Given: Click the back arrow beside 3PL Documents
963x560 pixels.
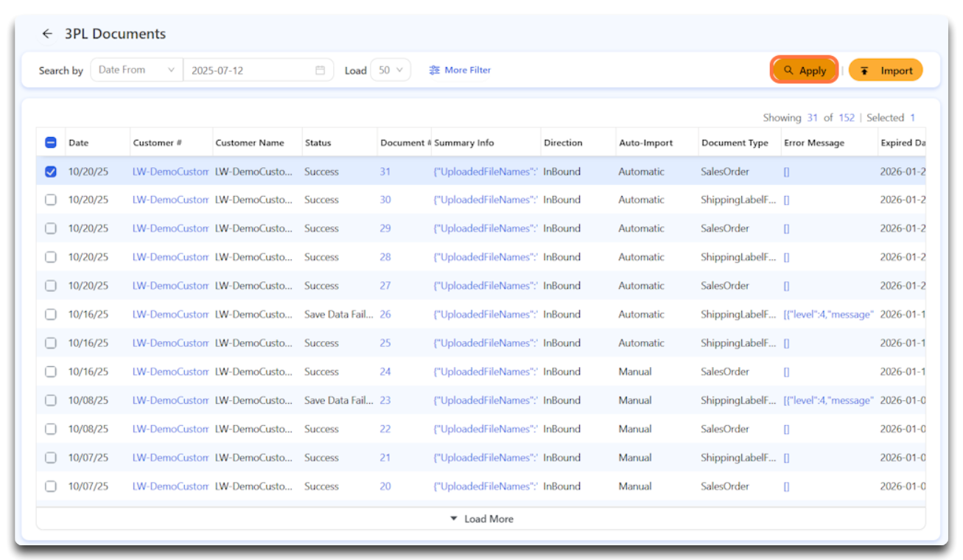Looking at the screenshot, I should (47, 34).
